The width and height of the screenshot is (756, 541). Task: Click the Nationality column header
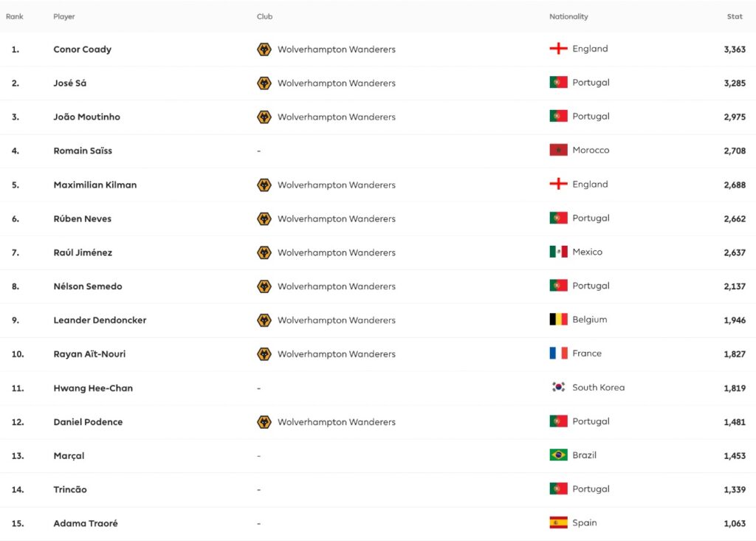tap(569, 16)
